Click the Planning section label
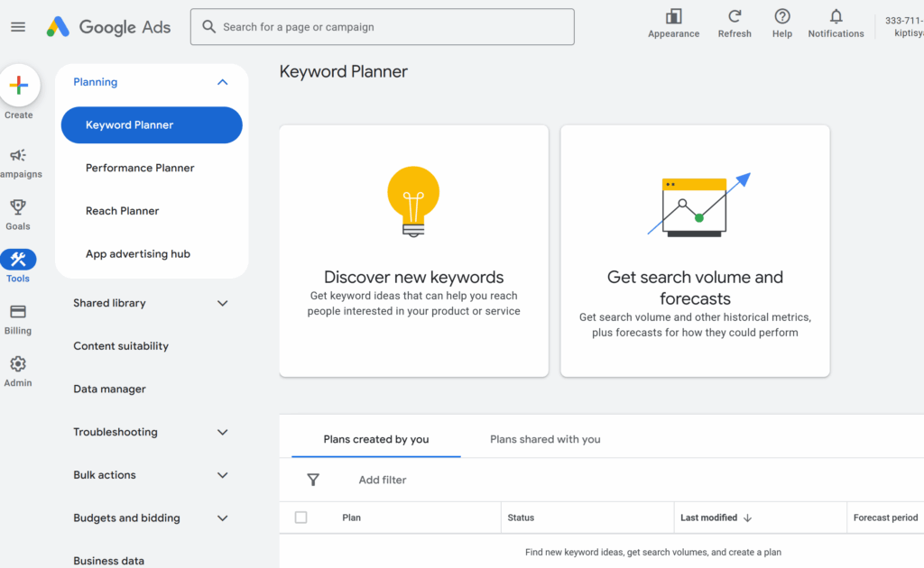This screenshot has width=924, height=568. (x=96, y=82)
